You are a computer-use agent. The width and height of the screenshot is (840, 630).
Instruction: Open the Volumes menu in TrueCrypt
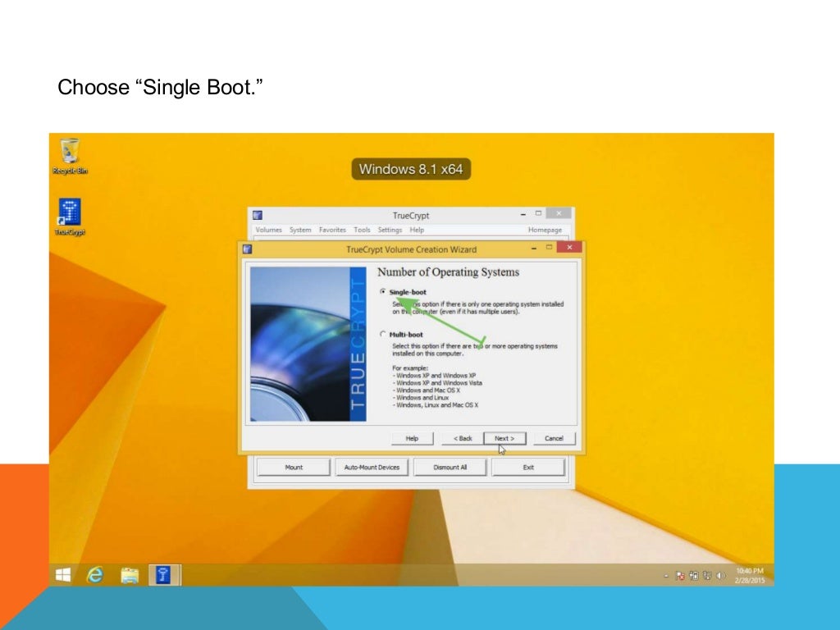pyautogui.click(x=268, y=230)
